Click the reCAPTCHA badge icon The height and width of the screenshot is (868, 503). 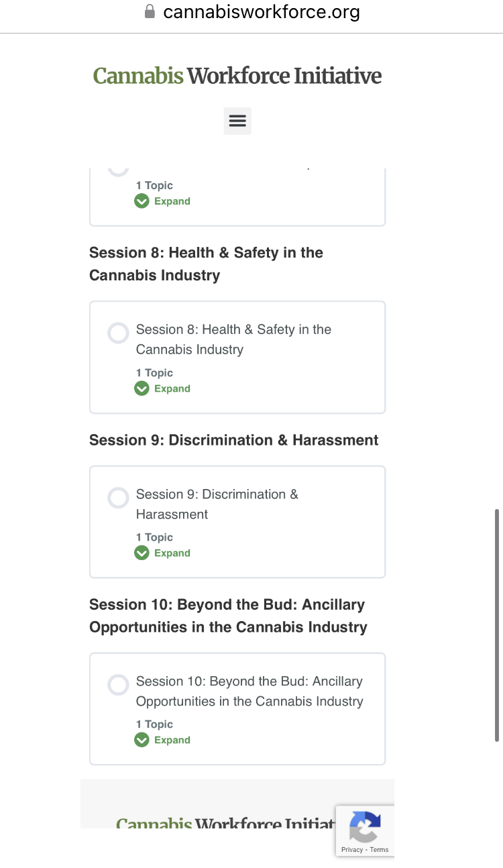pos(365,827)
